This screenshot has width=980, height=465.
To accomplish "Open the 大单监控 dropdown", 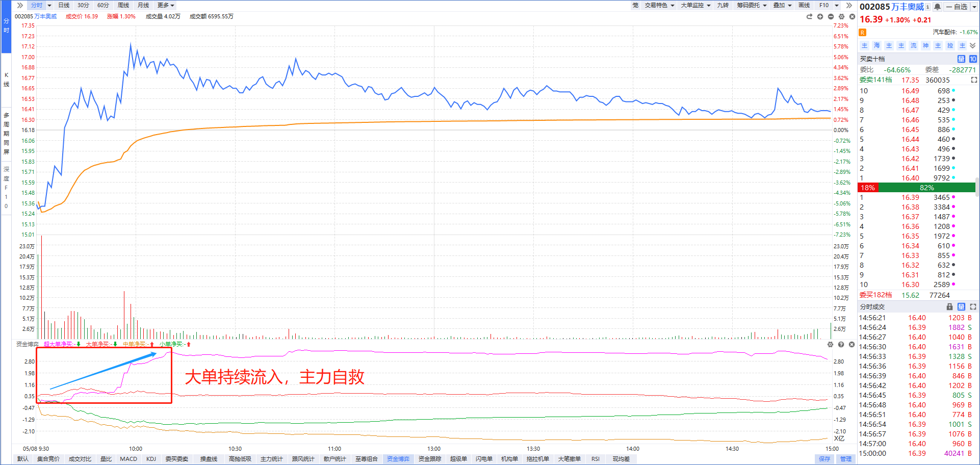I will pos(695,5).
